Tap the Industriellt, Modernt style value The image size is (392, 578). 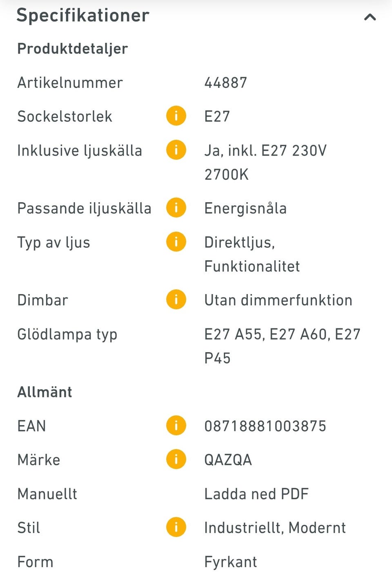coord(275,528)
